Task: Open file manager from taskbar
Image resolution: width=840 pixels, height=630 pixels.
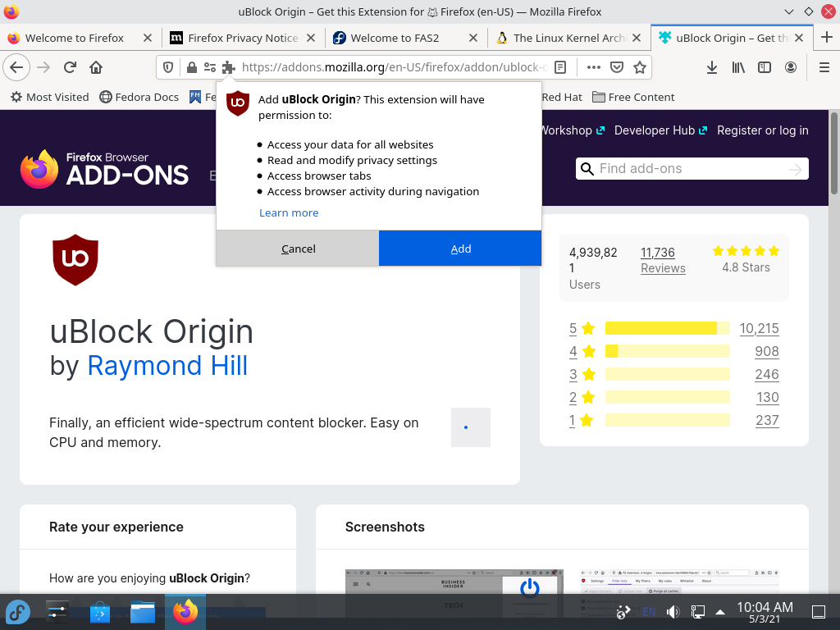Action: (x=143, y=612)
